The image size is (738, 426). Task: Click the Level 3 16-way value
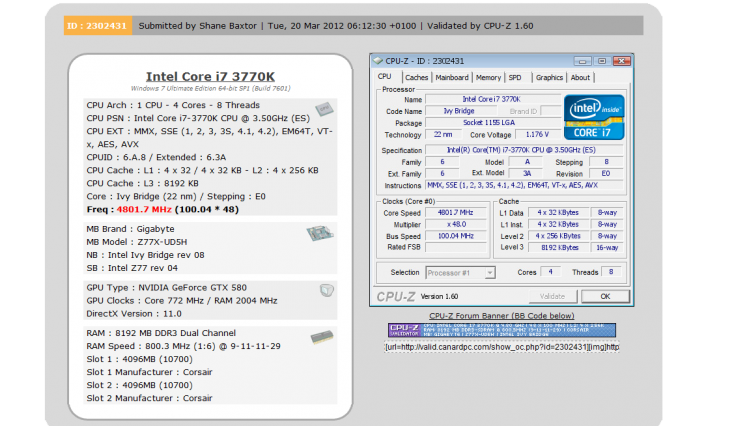click(x=607, y=248)
